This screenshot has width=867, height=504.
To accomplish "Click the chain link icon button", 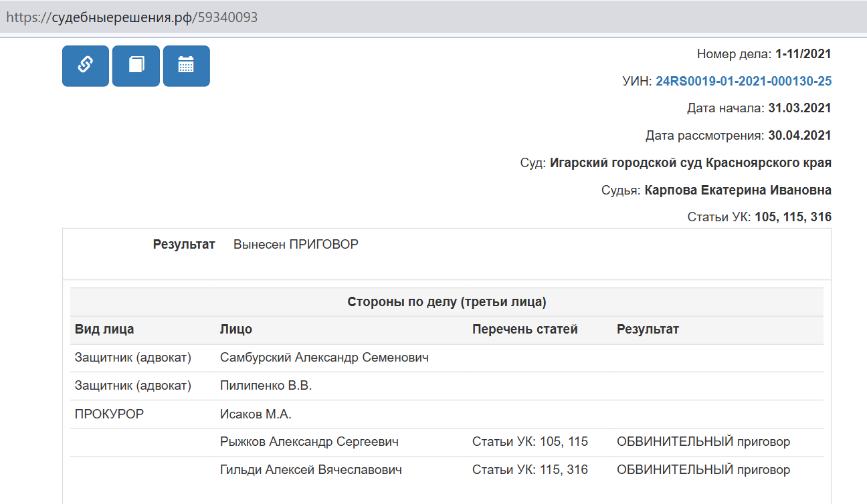I will (x=86, y=66).
